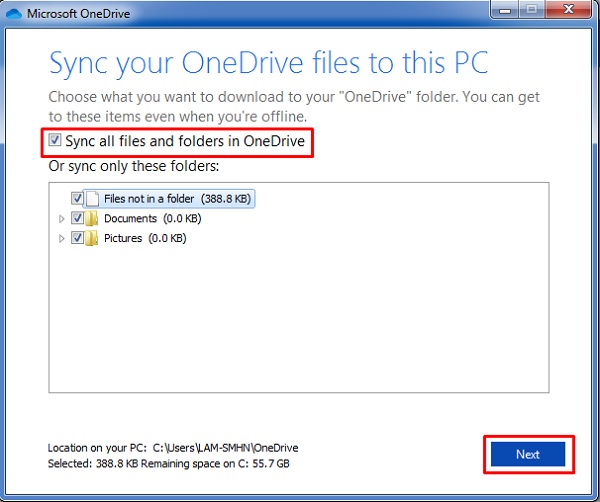Click the Location on your PC path text
This screenshot has width=600, height=502.
[173, 448]
